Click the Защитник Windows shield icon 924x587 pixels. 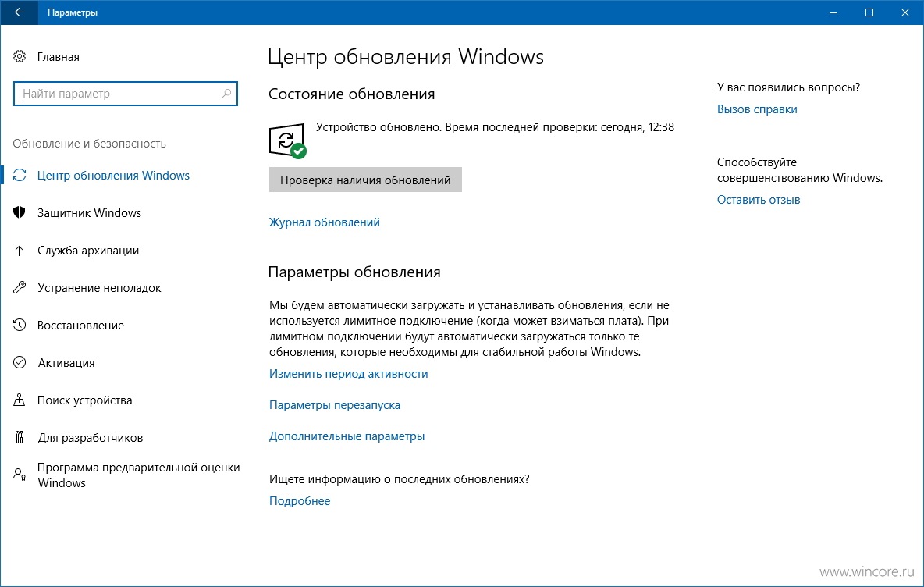(20, 212)
